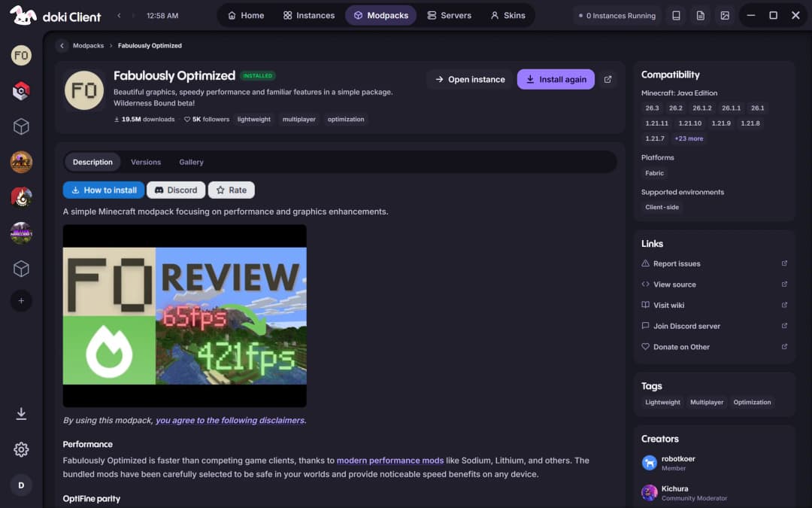Go forward with the top navigation arrow
Image resolution: width=812 pixels, height=508 pixels.
coord(134,16)
